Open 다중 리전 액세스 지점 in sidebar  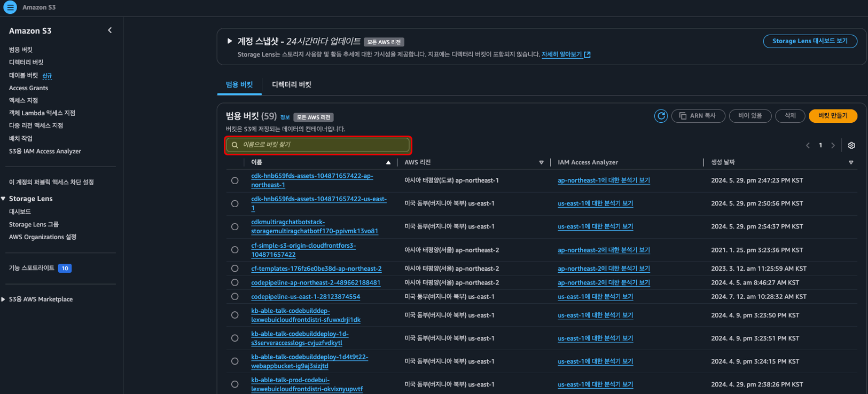[36, 125]
